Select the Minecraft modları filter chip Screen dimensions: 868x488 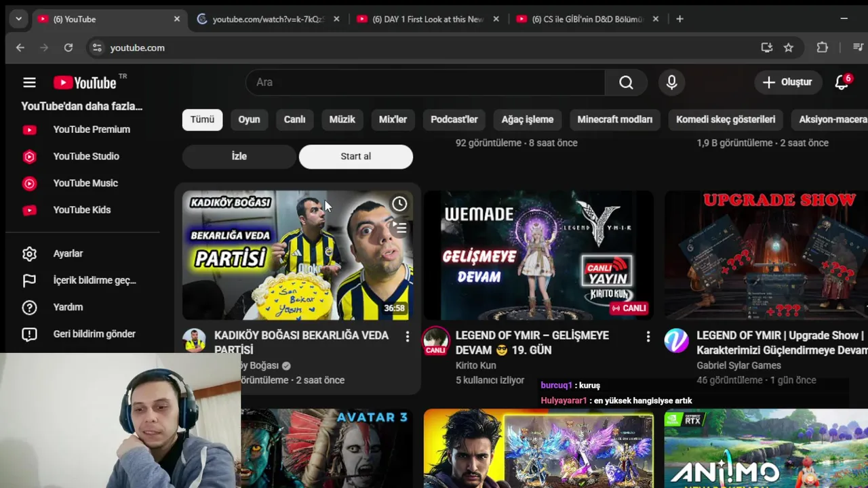(615, 119)
